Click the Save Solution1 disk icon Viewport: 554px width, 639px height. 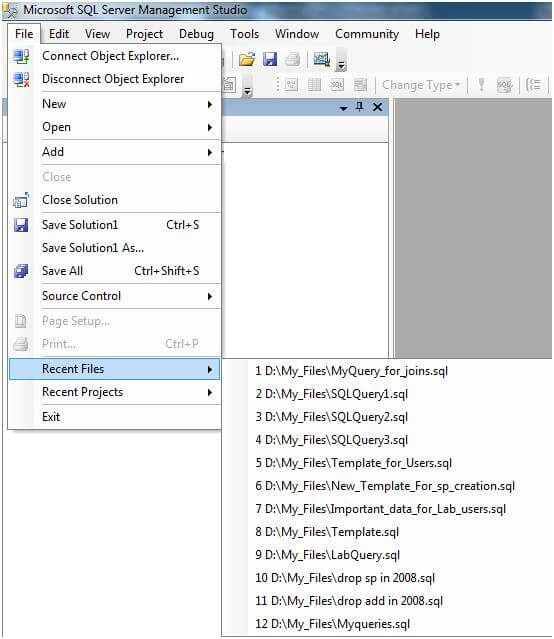coord(21,225)
